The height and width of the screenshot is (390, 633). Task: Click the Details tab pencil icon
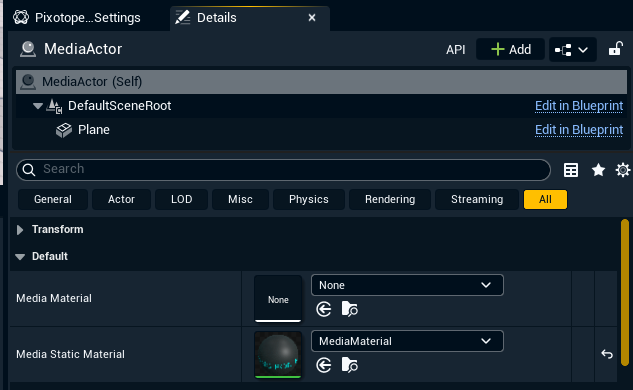click(x=183, y=17)
